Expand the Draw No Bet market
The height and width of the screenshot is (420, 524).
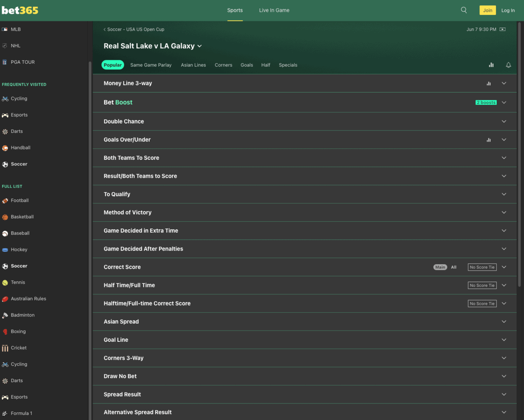(x=504, y=376)
